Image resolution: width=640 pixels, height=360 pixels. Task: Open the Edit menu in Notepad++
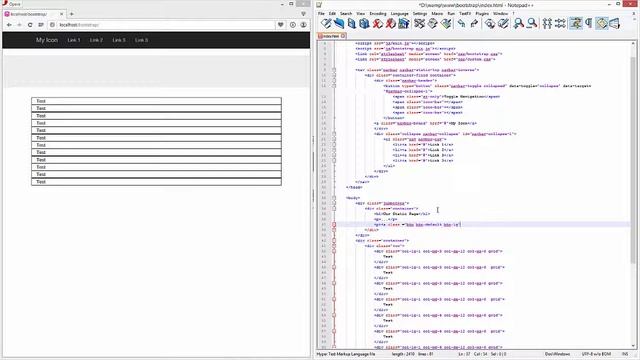tap(332, 13)
